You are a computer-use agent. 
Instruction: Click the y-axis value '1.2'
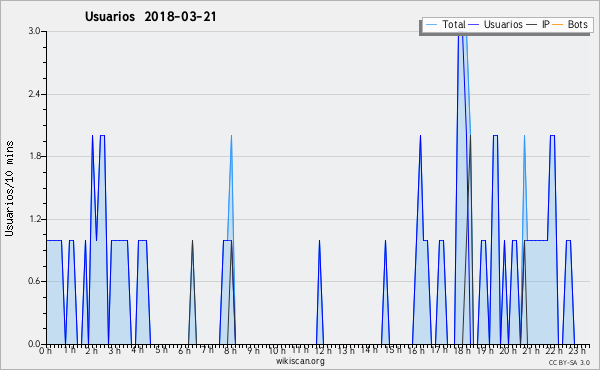[34, 219]
